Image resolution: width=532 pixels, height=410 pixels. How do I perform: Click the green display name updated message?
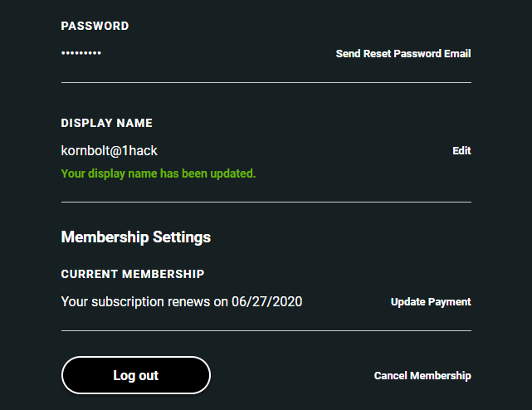coord(159,174)
